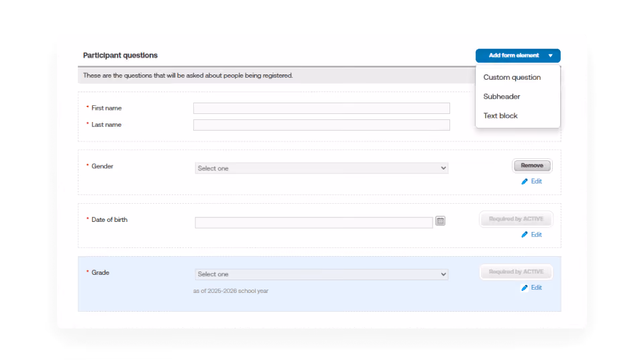Edit the Gender question

coord(536,181)
